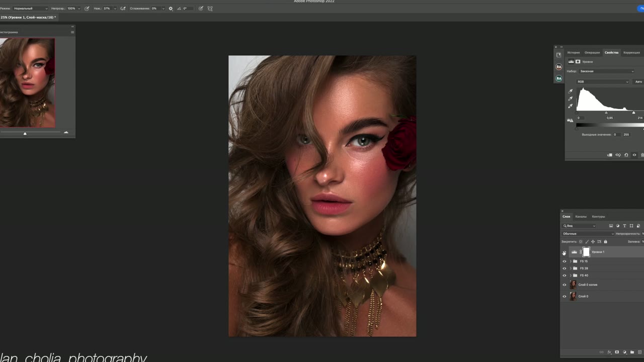This screenshot has width=644, height=362.
Task: Switch to the Контуры tab
Action: click(599, 217)
